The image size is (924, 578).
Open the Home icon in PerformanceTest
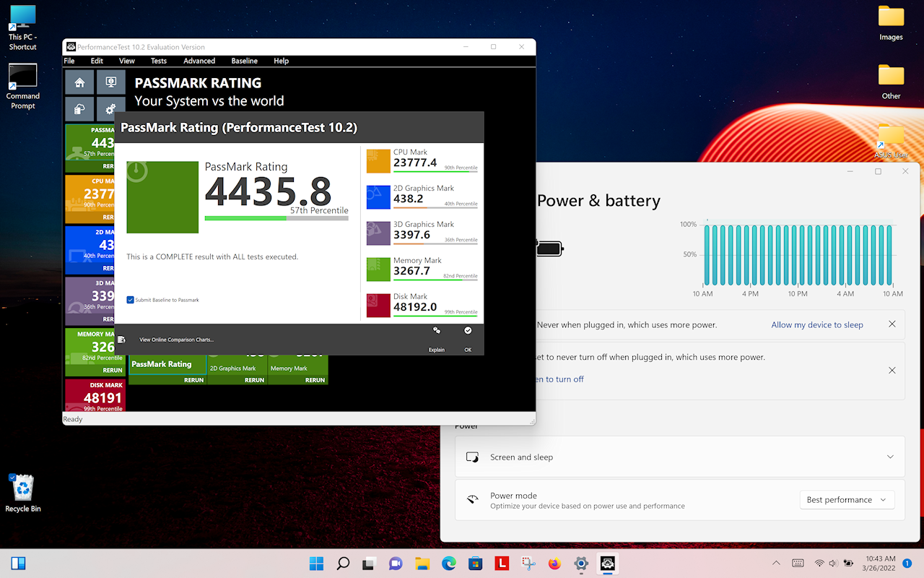(79, 82)
